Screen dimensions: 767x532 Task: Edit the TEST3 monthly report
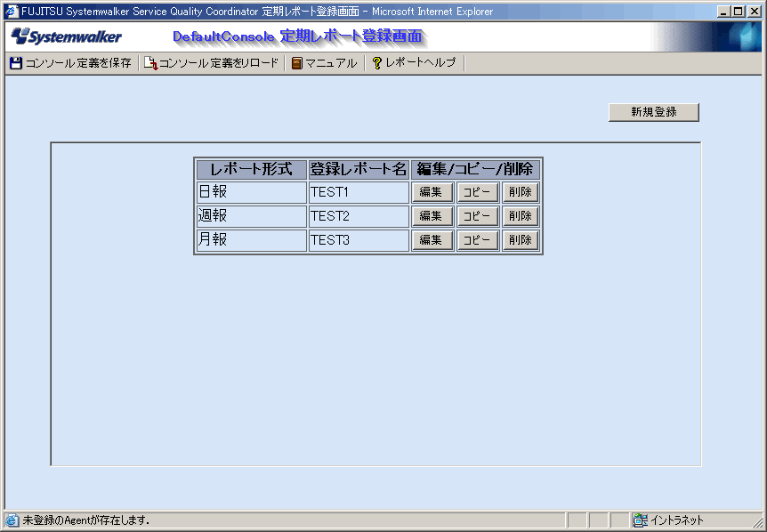(432, 240)
